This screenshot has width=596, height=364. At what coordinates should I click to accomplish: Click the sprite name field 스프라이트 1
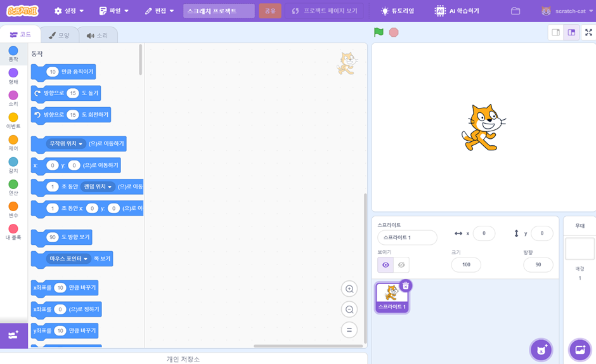(407, 237)
